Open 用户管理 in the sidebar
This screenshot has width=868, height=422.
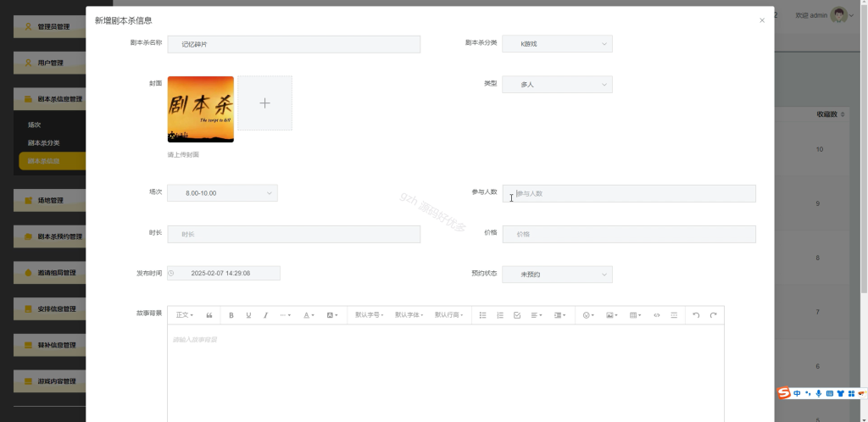click(x=50, y=63)
